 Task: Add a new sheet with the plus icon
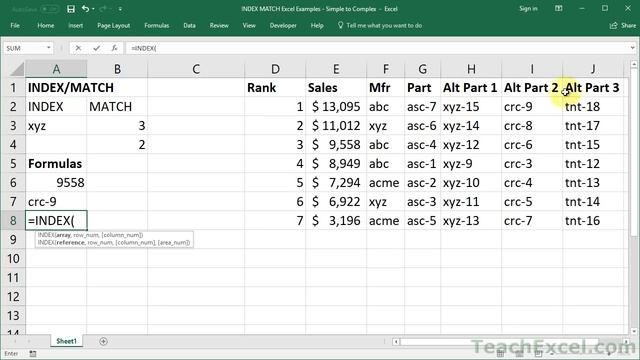(x=103, y=341)
